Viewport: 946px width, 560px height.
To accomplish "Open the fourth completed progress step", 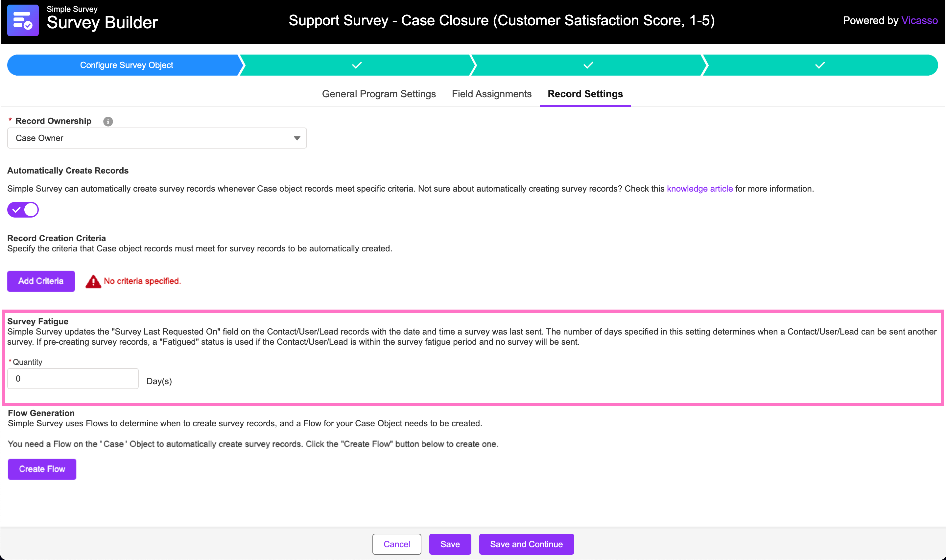I will tap(819, 65).
